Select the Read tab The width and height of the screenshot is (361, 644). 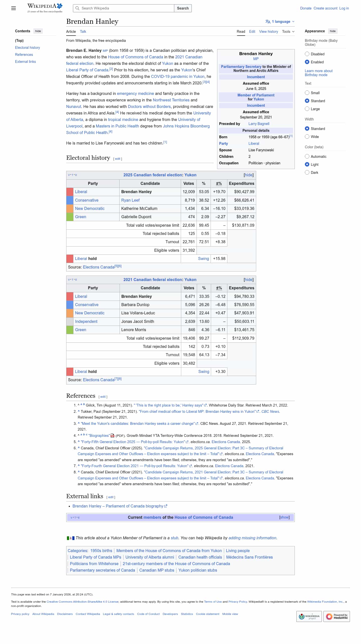click(241, 32)
